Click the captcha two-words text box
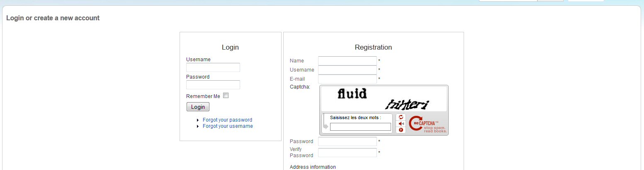This screenshot has width=644, height=170. tap(360, 127)
